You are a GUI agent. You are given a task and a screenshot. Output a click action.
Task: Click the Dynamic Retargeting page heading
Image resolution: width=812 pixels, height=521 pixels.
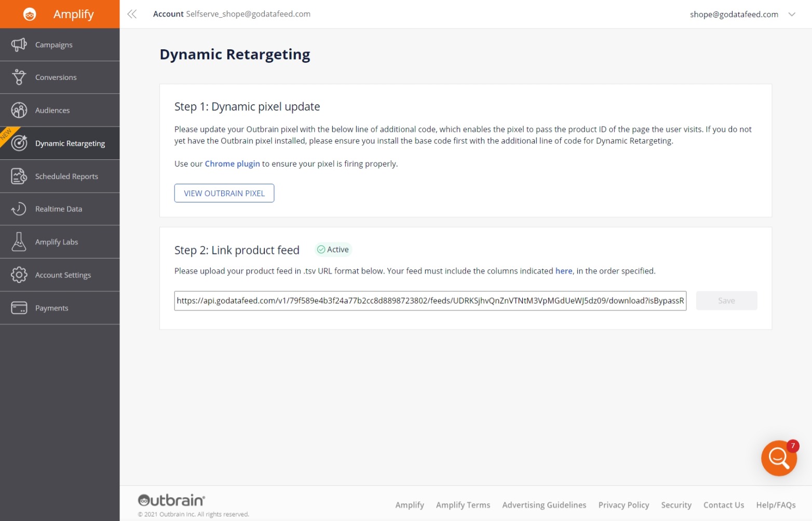pyautogui.click(x=235, y=54)
